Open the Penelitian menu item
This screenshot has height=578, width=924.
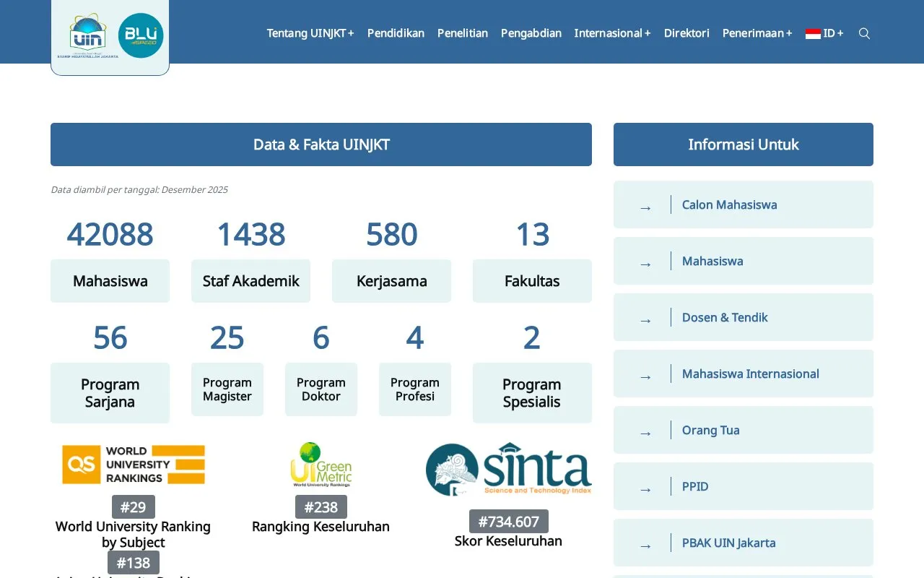[463, 33]
